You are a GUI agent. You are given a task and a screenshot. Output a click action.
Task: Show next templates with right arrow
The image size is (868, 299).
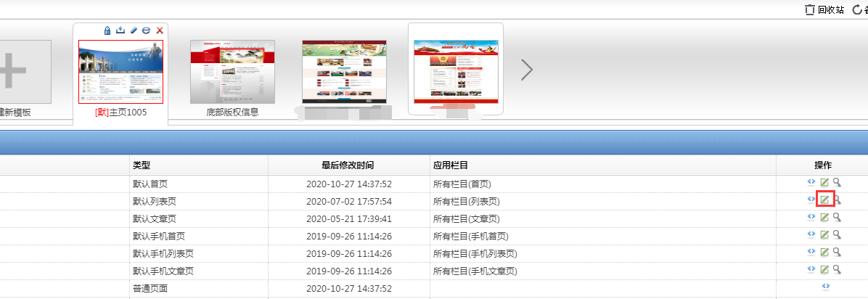click(x=527, y=70)
